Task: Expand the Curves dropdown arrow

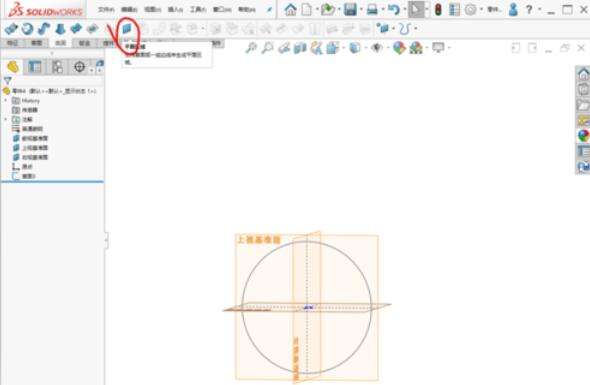Action: (415, 29)
